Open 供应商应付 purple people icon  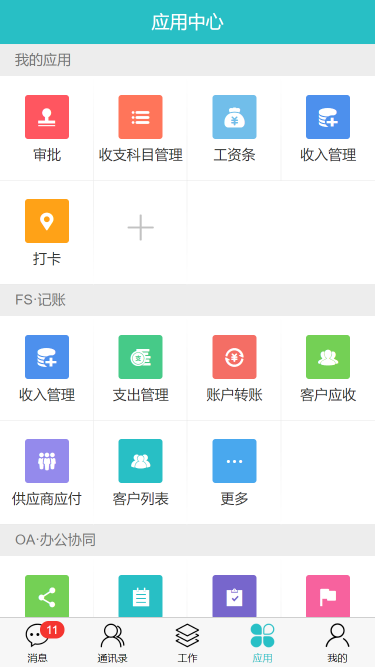[47, 461]
